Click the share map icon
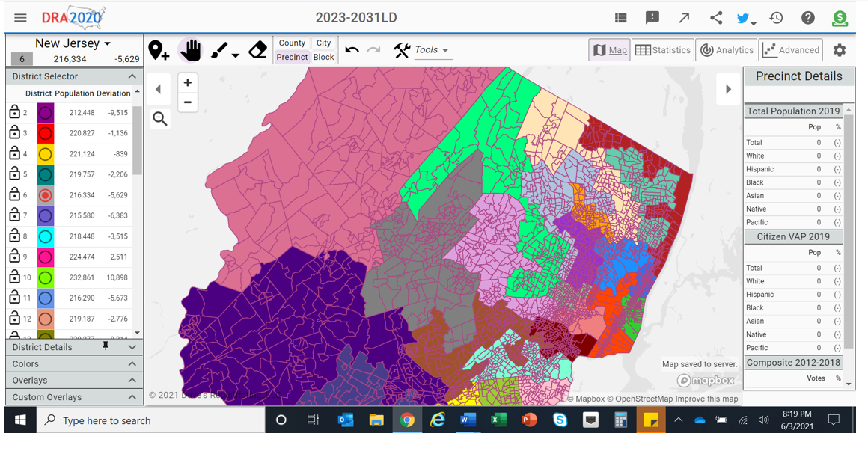 coord(716,18)
